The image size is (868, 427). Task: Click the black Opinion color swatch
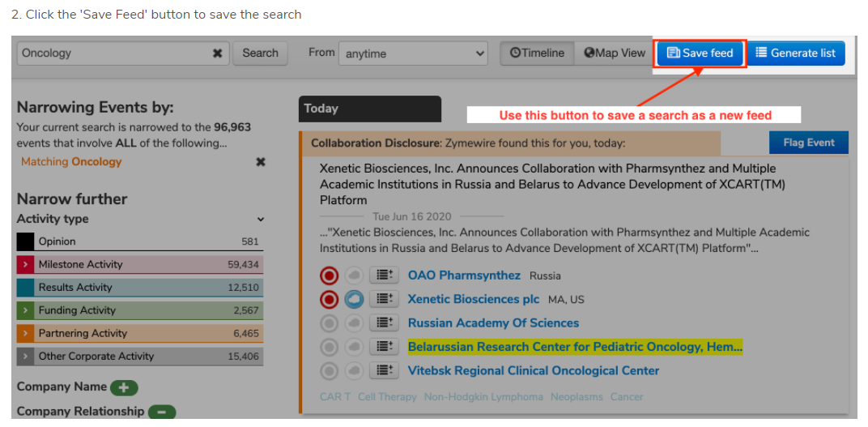[25, 241]
